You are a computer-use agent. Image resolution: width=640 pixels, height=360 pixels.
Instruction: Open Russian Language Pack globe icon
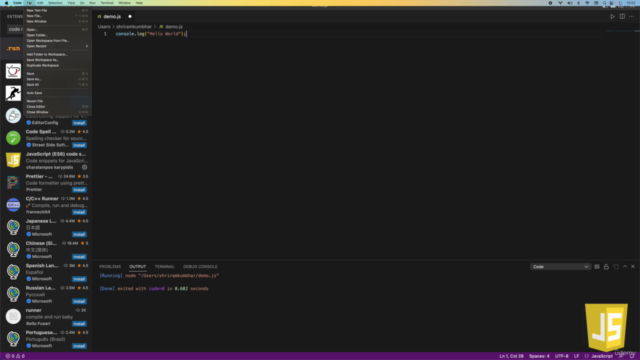coord(13,294)
